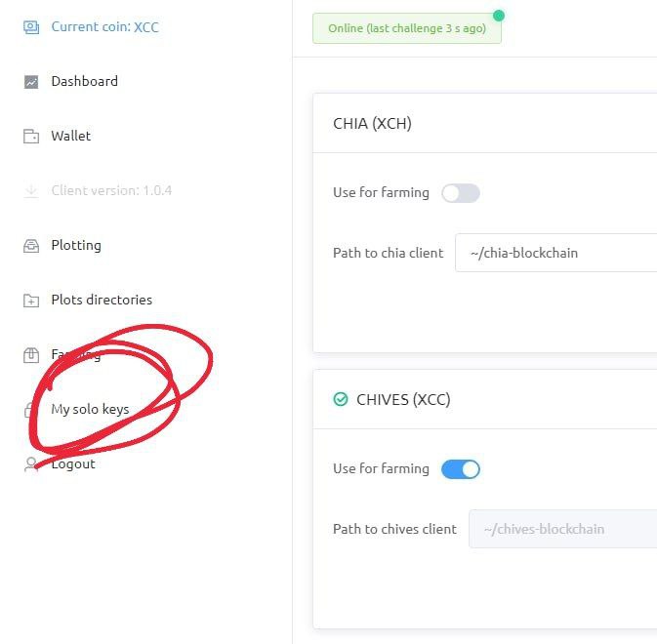Go to Plotting section
Image resolution: width=657 pixels, height=644 pixels.
[76, 245]
